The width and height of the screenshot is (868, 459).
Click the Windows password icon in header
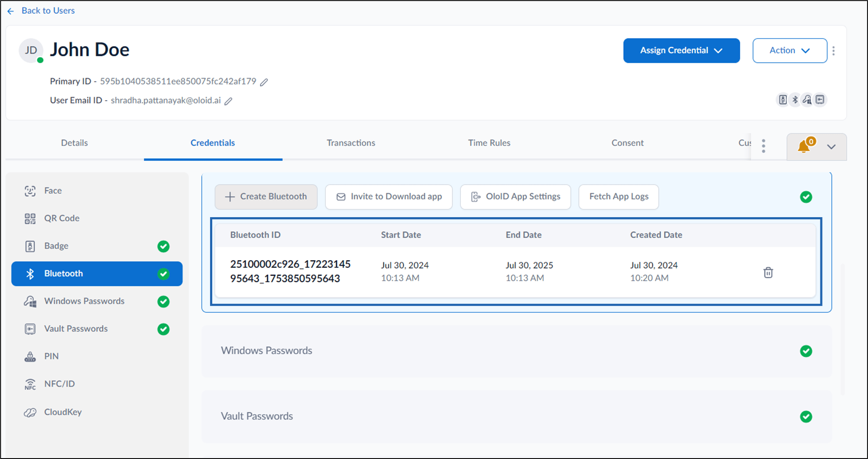point(807,100)
